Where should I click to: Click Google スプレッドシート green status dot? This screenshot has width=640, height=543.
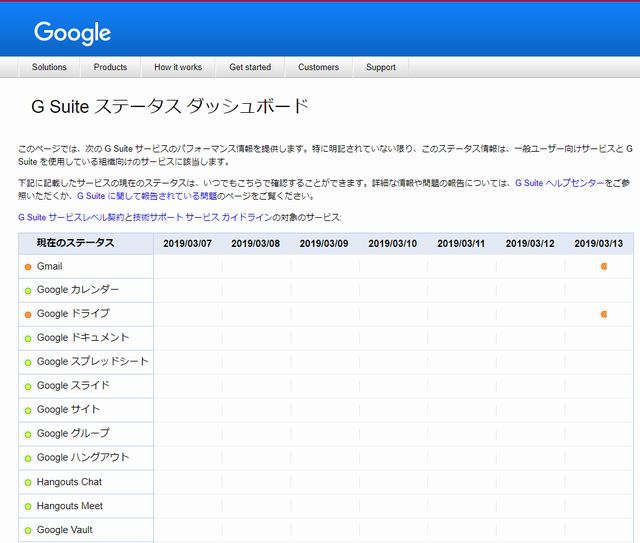pos(28,363)
